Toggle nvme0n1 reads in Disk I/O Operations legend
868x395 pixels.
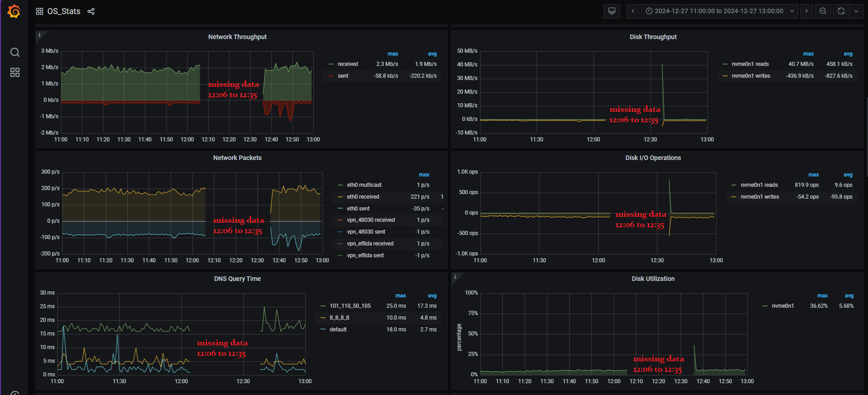(759, 185)
